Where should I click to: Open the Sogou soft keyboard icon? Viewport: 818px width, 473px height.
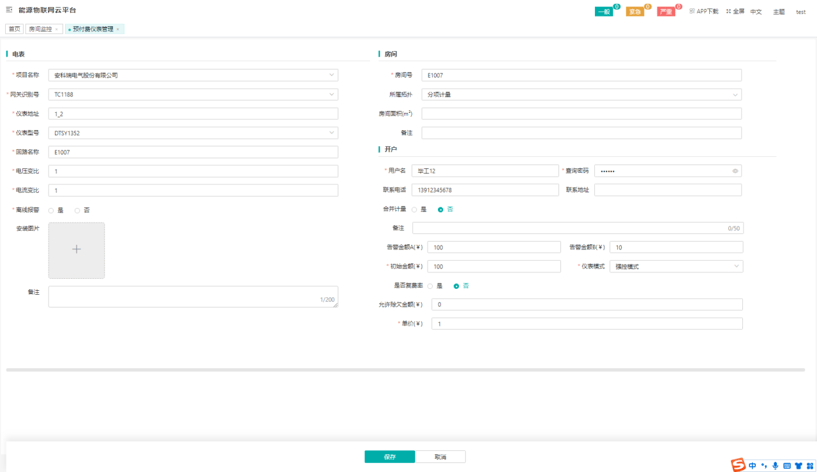787,466
